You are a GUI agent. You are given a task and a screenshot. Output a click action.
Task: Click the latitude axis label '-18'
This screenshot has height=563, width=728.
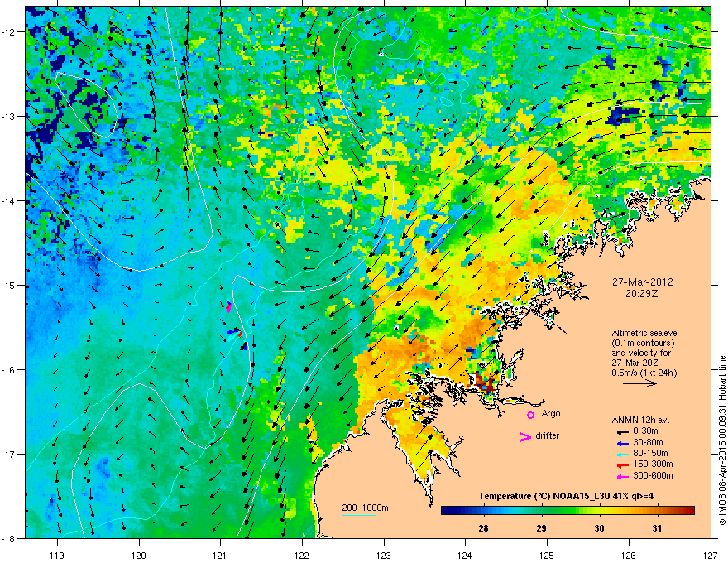(9, 538)
